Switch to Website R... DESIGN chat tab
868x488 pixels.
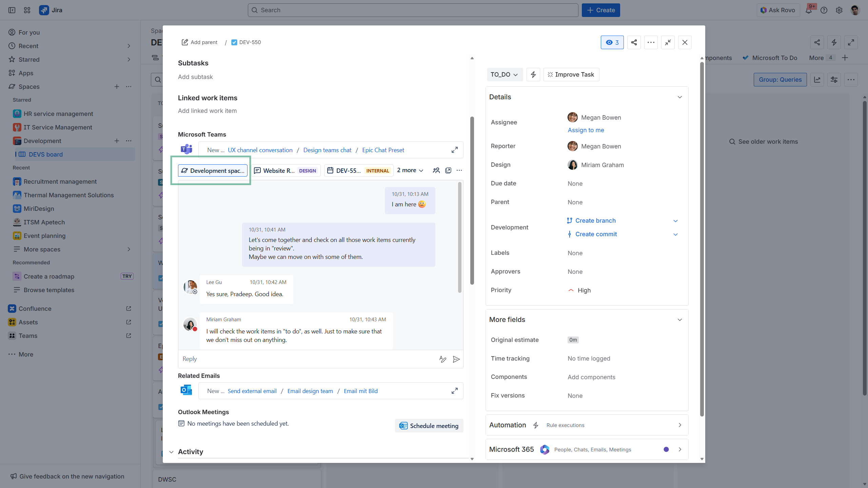coord(285,170)
